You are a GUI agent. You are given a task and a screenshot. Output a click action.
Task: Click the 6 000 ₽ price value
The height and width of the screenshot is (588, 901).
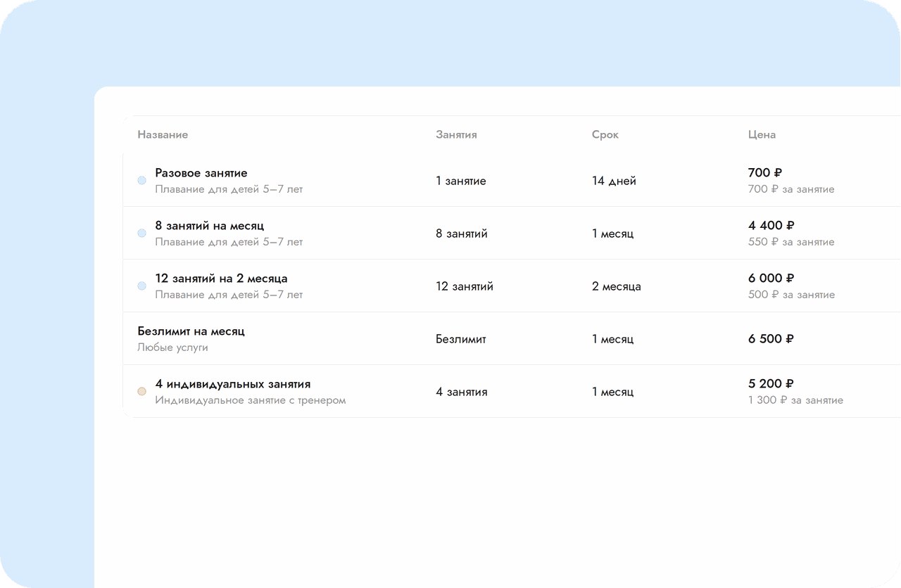coord(771,279)
